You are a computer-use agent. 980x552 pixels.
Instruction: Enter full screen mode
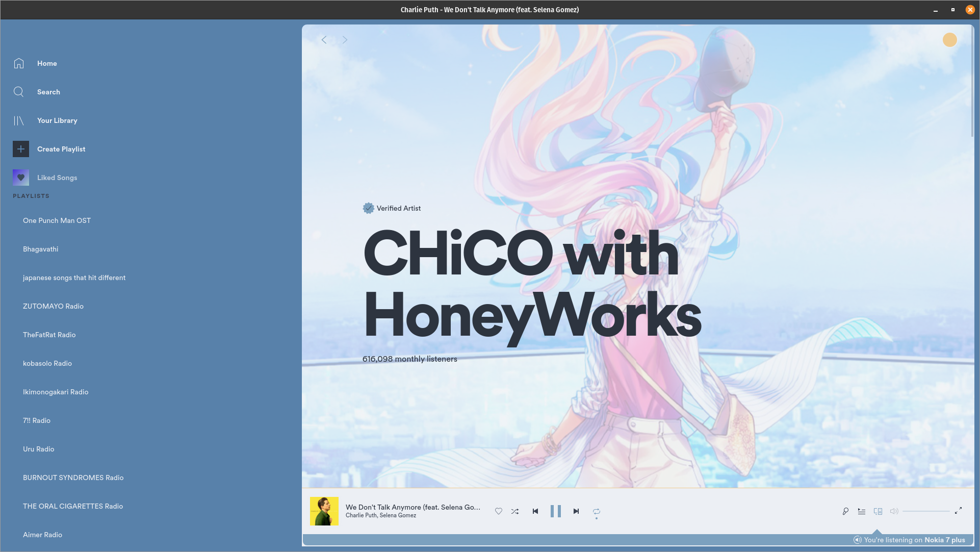click(960, 511)
